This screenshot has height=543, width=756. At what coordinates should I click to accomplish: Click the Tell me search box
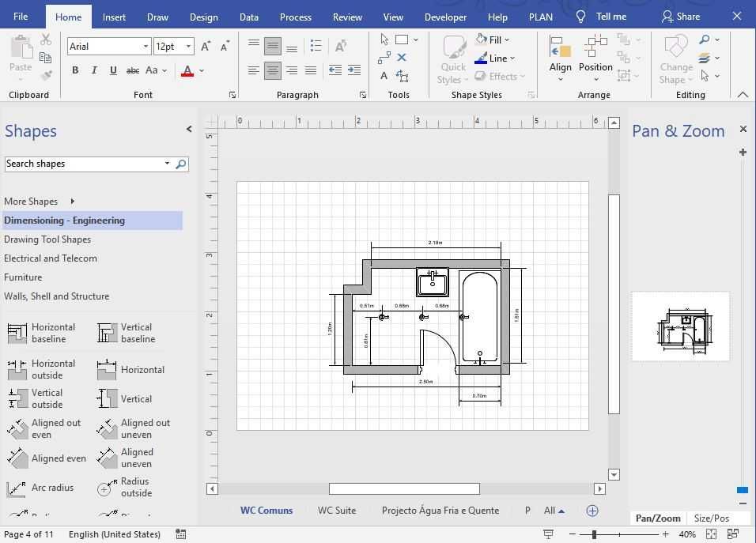602,17
